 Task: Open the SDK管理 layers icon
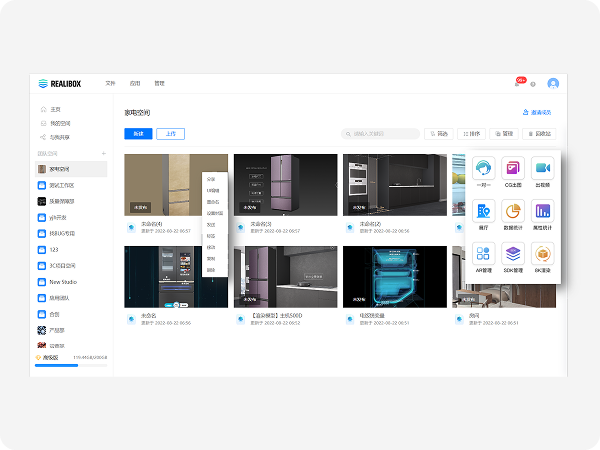(513, 254)
